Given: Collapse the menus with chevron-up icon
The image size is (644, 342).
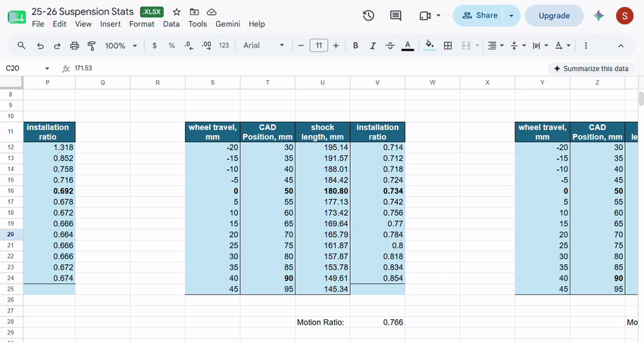Looking at the screenshot, I should tap(621, 45).
